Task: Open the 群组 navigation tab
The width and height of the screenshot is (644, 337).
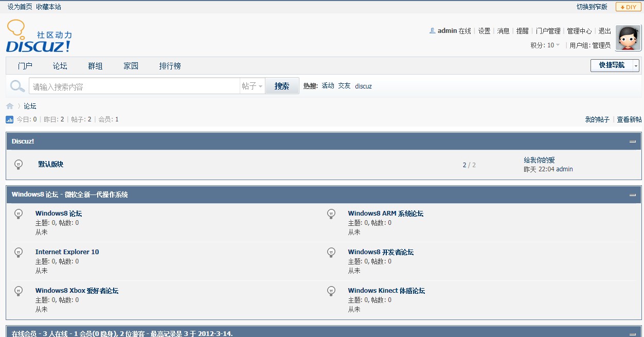Action: tap(95, 66)
